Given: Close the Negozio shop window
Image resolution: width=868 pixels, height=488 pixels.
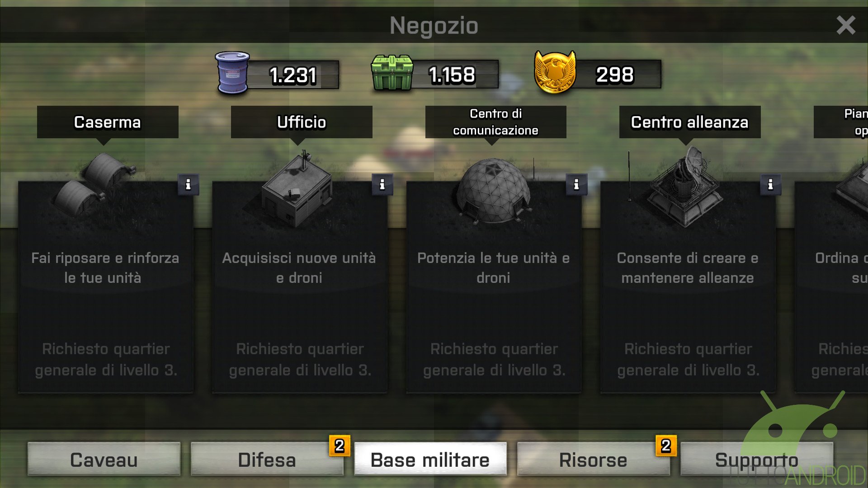Looking at the screenshot, I should coord(845,25).
